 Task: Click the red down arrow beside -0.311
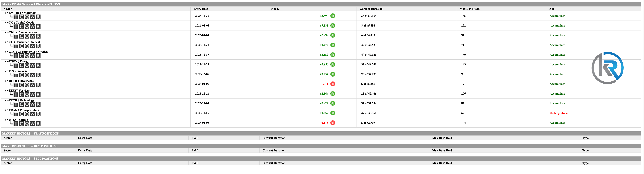point(333,84)
